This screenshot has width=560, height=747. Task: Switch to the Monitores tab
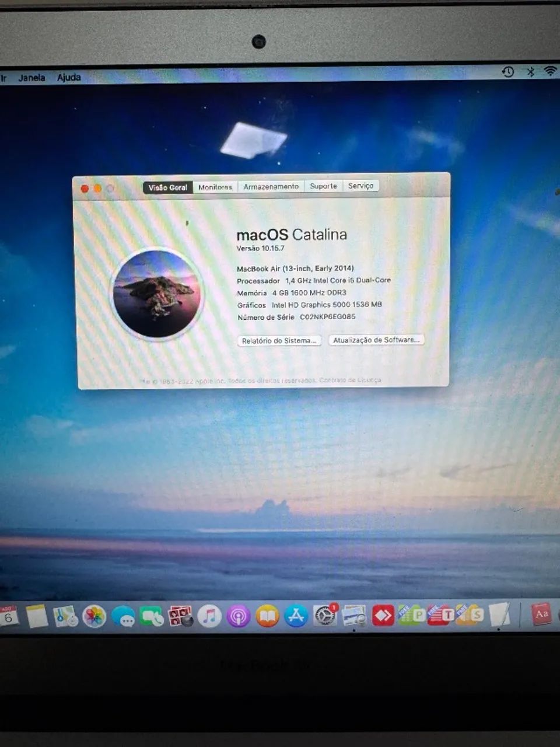click(215, 187)
